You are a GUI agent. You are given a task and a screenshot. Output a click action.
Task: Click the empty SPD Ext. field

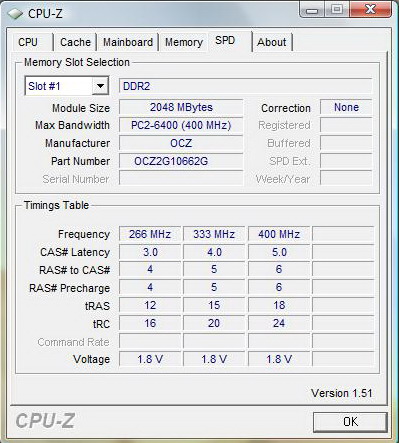click(x=346, y=161)
